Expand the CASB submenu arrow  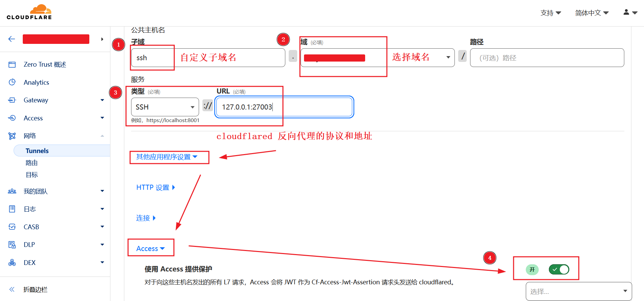(102, 227)
